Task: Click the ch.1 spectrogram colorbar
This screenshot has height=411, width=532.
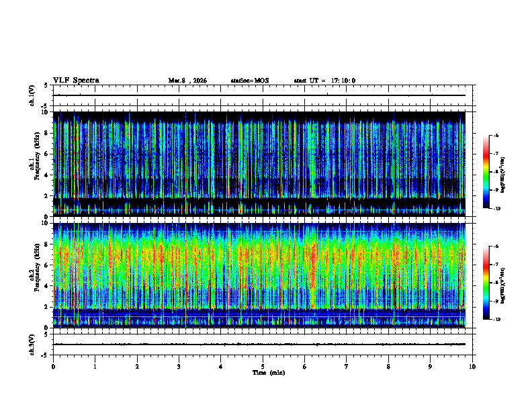Action: (486, 172)
